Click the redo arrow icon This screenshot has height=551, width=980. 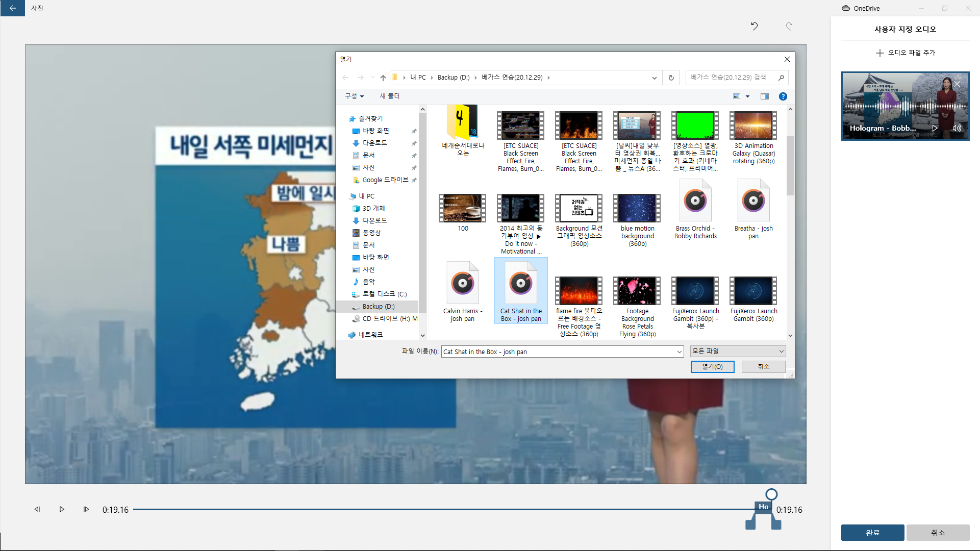pos(789,26)
